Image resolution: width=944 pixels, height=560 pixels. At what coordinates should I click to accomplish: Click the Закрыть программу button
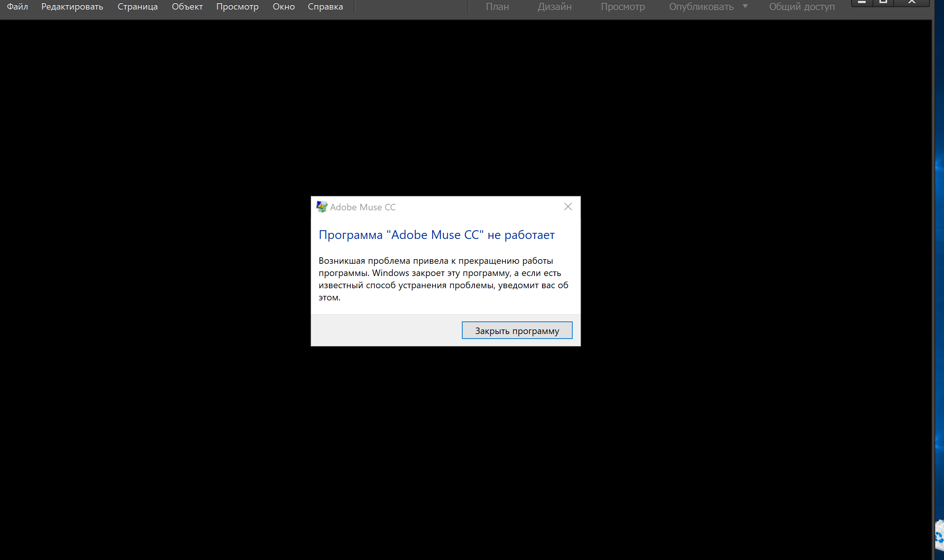pyautogui.click(x=517, y=330)
